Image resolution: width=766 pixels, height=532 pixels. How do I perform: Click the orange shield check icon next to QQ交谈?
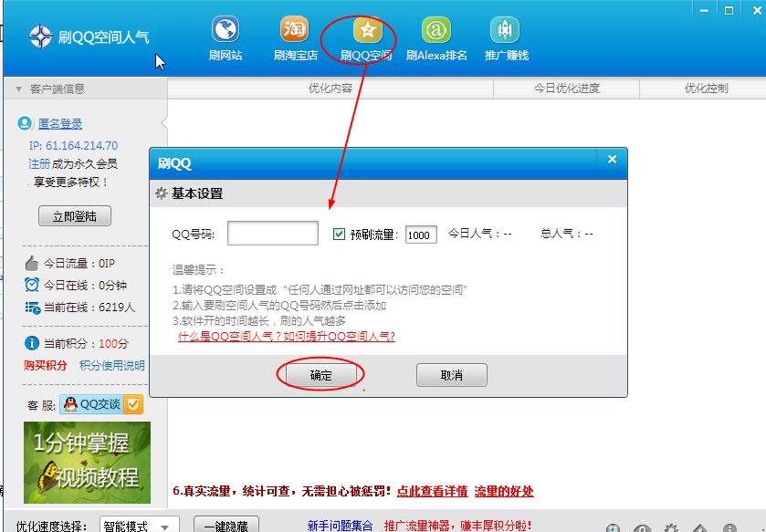tap(133, 404)
